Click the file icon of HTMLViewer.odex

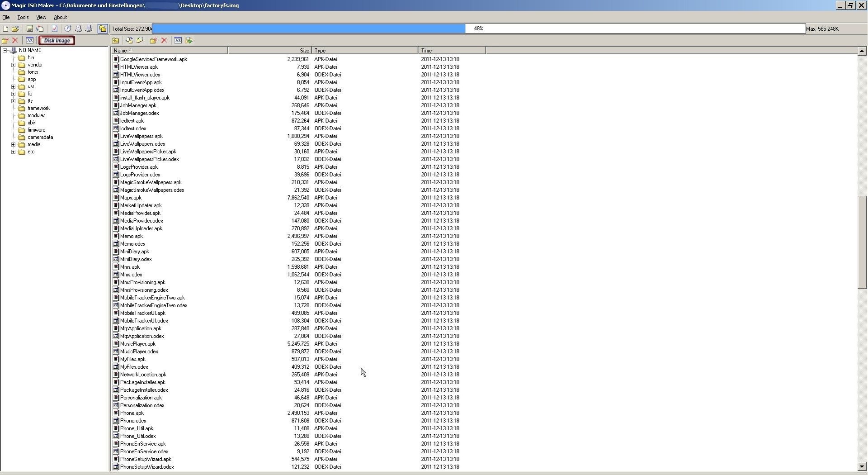click(116, 75)
